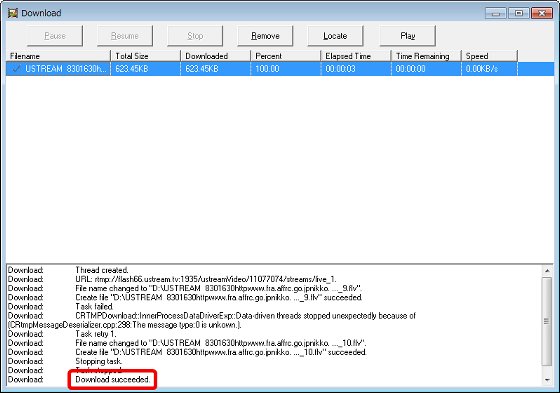Sort by Time Remaining column header

[x=426, y=56]
